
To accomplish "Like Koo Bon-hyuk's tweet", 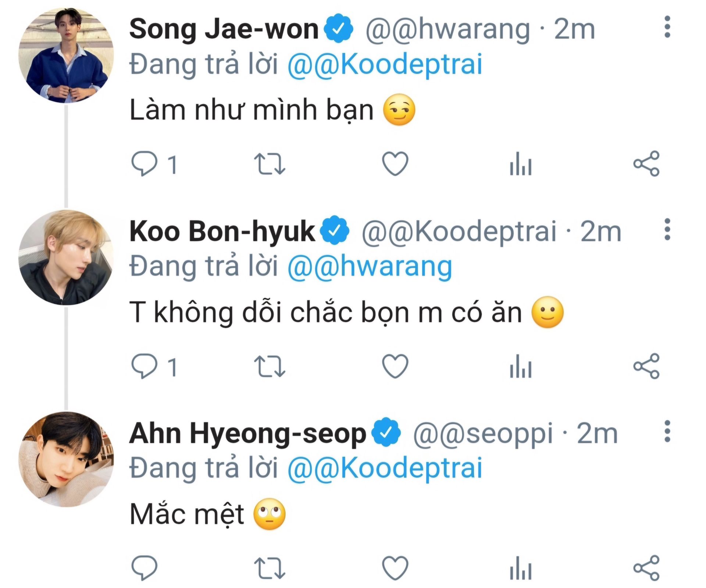I will [395, 366].
